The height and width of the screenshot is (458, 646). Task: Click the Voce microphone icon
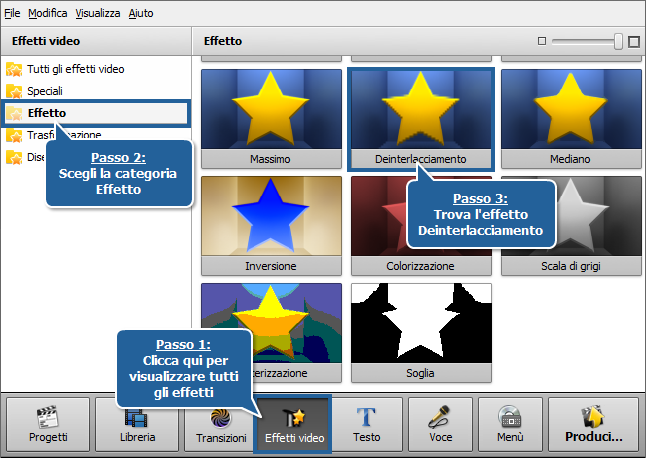tap(439, 416)
